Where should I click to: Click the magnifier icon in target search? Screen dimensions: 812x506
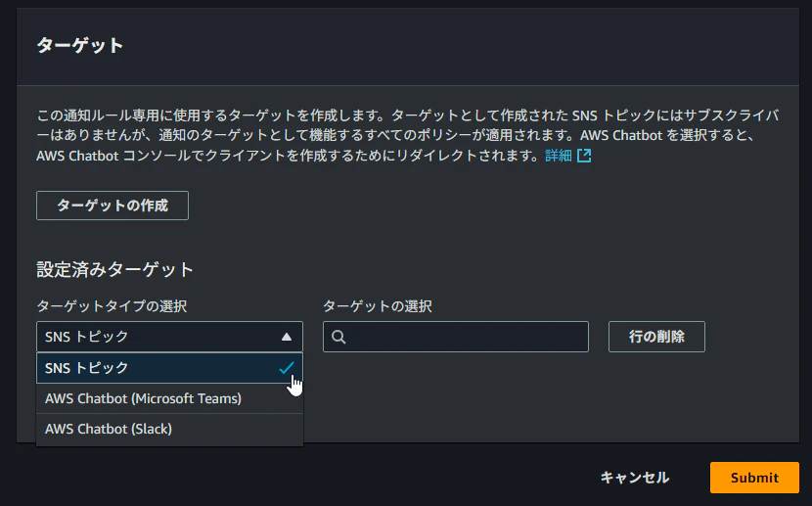click(x=338, y=337)
